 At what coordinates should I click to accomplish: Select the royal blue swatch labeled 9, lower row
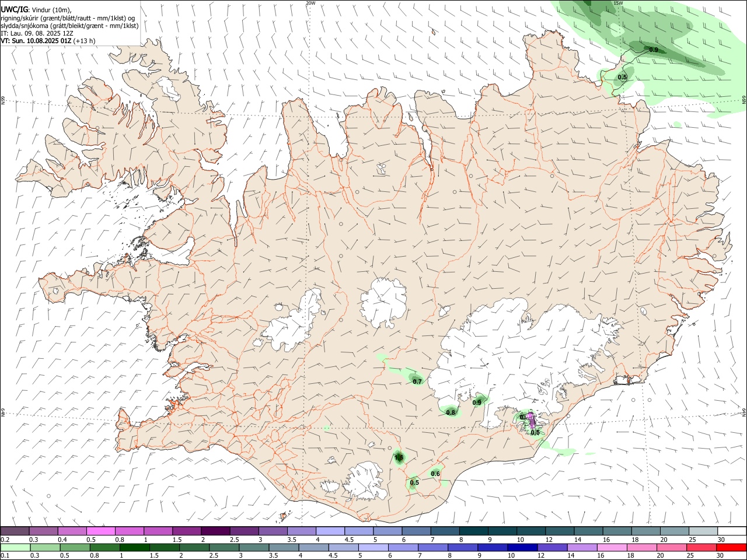(x=493, y=547)
